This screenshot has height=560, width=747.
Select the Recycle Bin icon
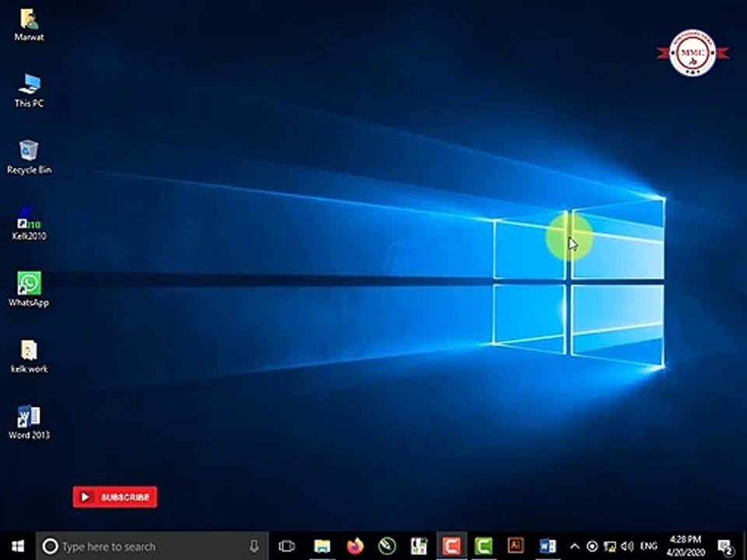29,157
